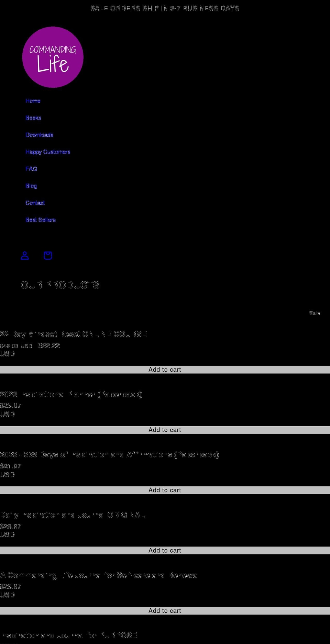Open 22-Day Mindset Reset Online Course product

(74, 334)
